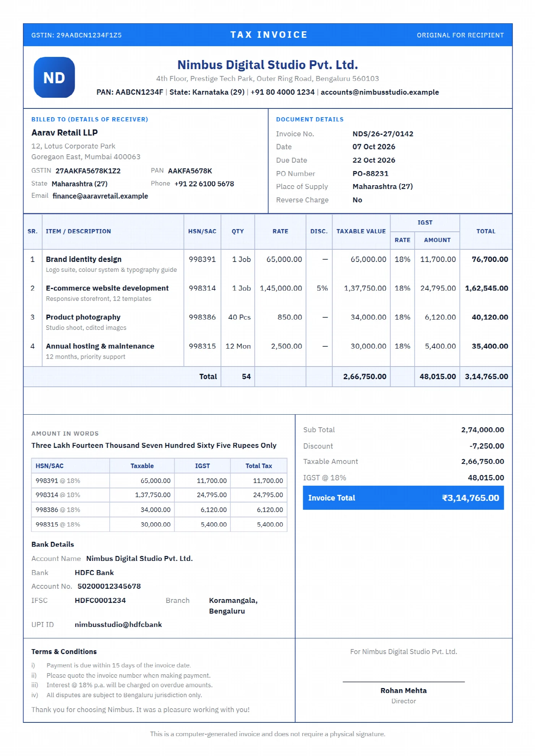Viewport: 535px width, 756px height.
Task: Click HSN code 998391 in items table
Action: (202, 259)
